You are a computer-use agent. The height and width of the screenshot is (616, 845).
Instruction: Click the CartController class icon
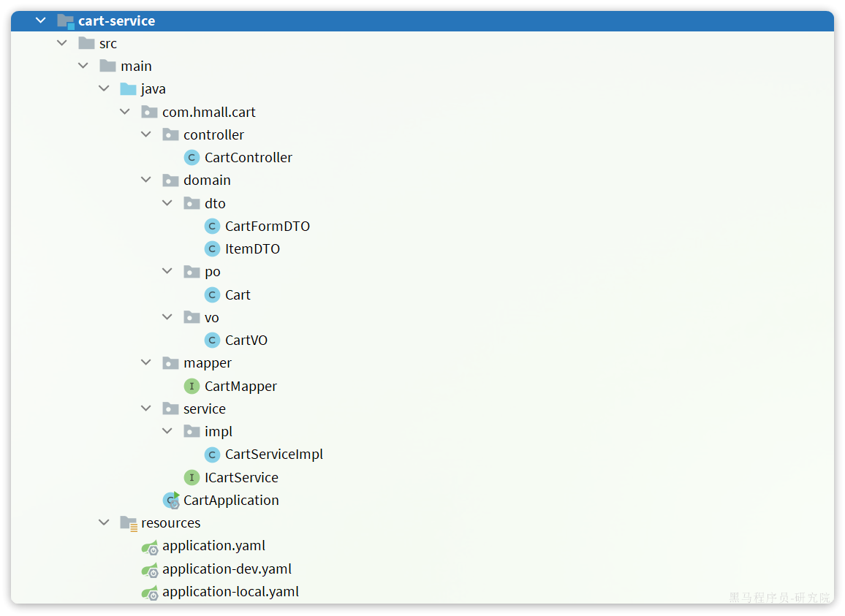point(192,157)
